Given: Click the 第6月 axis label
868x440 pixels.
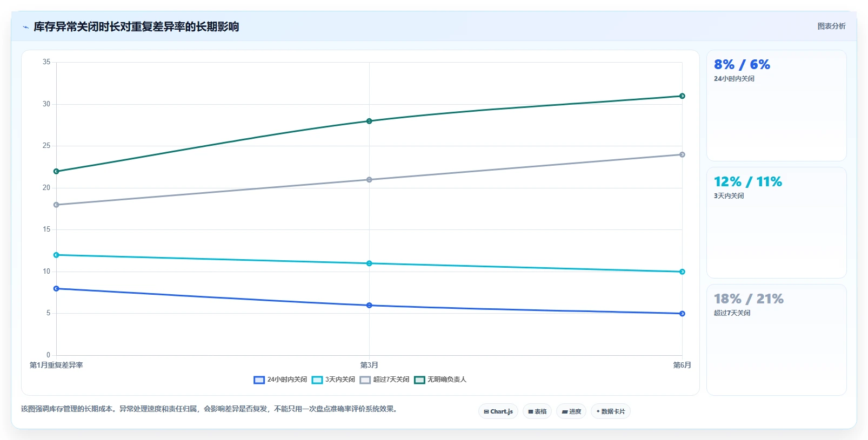Looking at the screenshot, I should pos(682,365).
